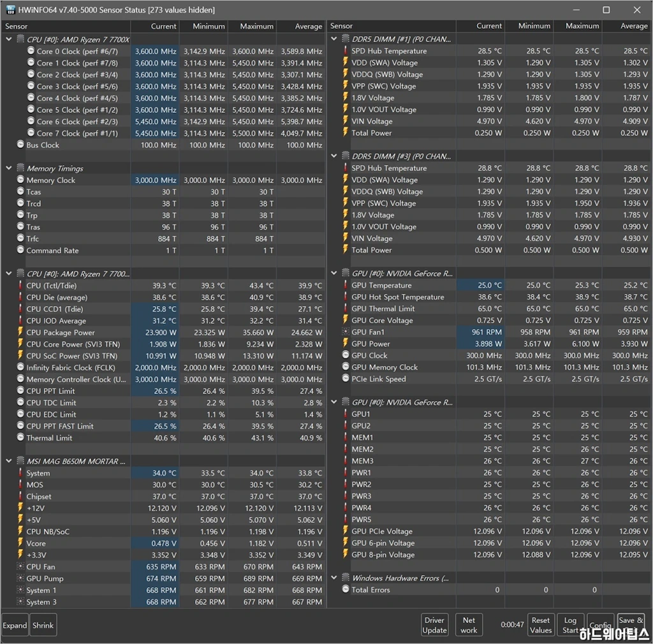Collapse the Memory Timings group

(9, 168)
